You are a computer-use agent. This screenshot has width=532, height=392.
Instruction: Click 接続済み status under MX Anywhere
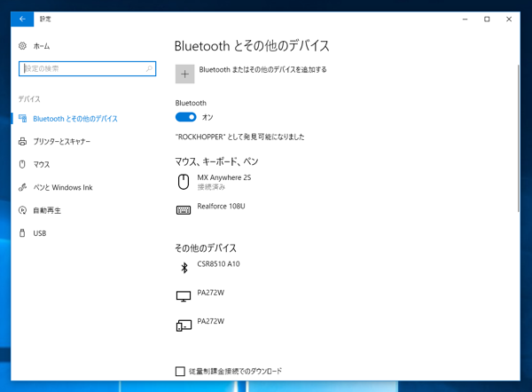211,187
